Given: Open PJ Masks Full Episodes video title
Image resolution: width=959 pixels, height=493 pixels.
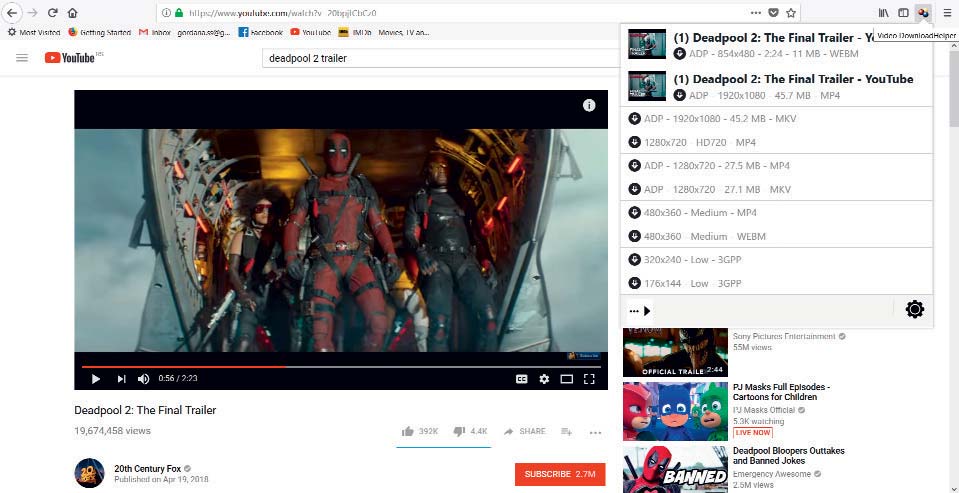Looking at the screenshot, I should coord(781,392).
